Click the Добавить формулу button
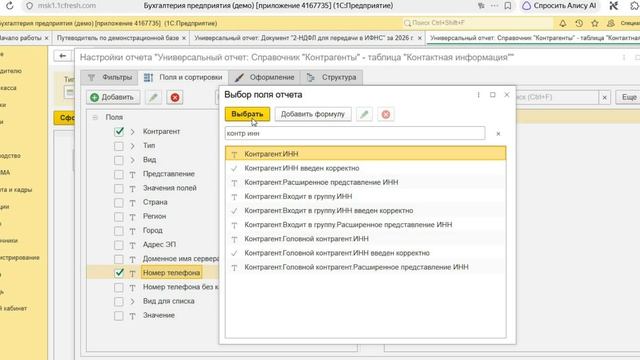 tap(313, 114)
